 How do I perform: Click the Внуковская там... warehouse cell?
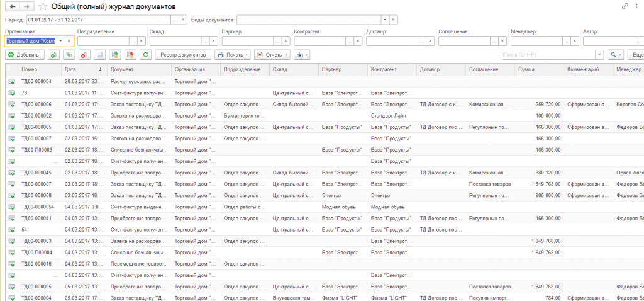[x=294, y=298]
